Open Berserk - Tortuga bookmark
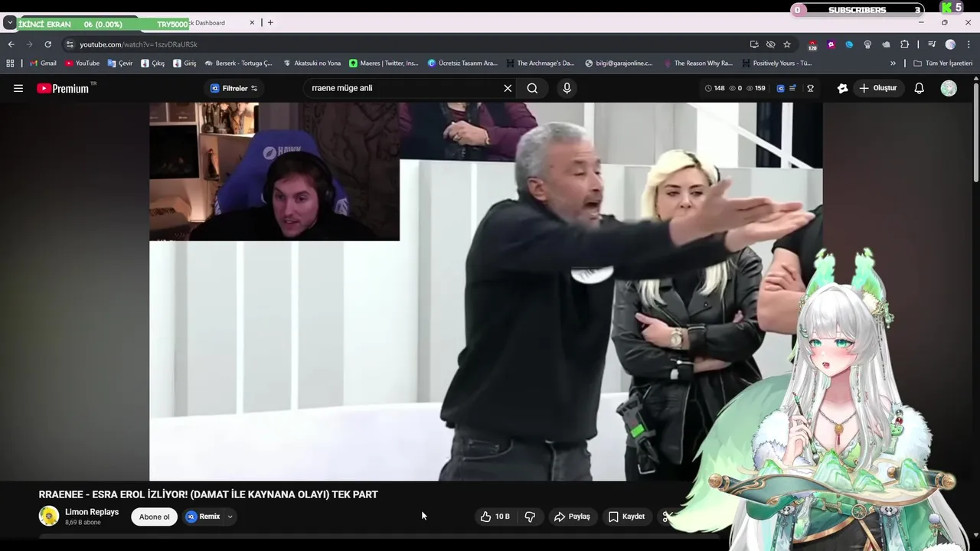Screen dimensions: 980x551 pyautogui.click(x=238, y=64)
